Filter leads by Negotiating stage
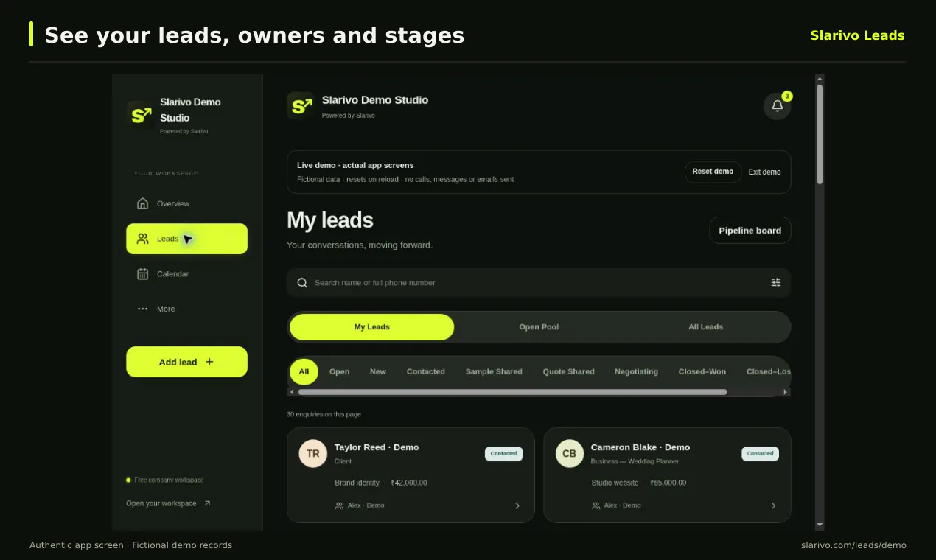This screenshot has height=560, width=936. 637,371
